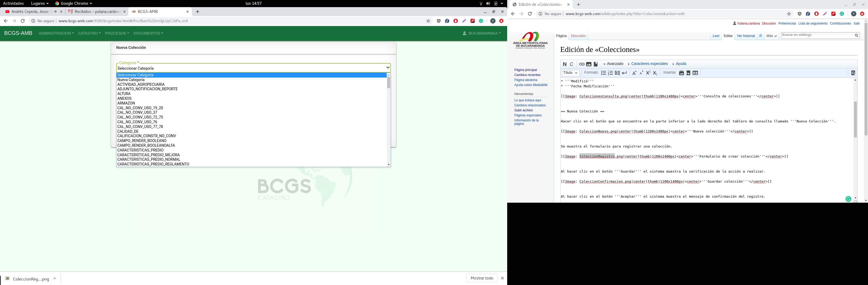The image size is (868, 285).
Task: Click the wiki search magnifier icon
Action: [856, 35]
